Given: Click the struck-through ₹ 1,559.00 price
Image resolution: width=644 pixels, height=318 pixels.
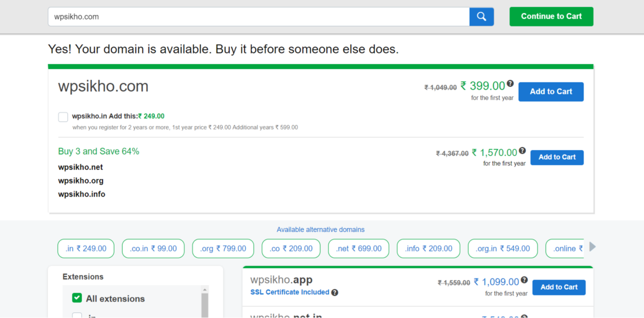Looking at the screenshot, I should pos(454,283).
